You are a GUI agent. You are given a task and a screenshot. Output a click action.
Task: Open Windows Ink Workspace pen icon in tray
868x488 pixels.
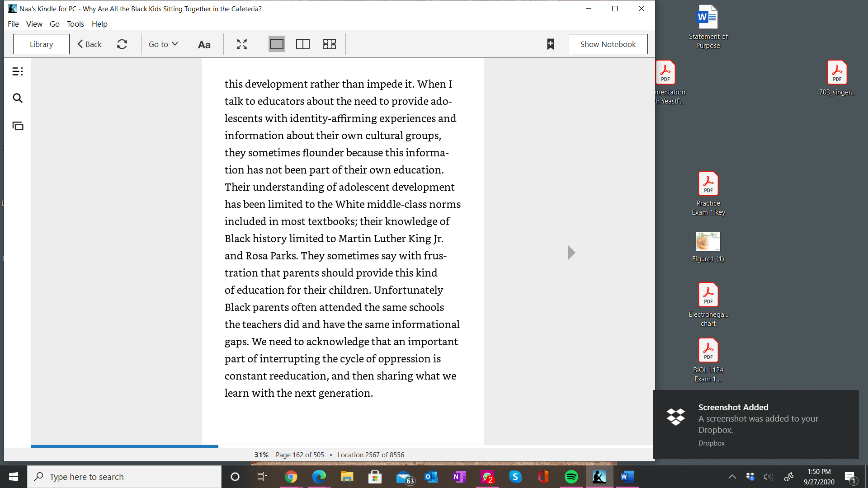(789, 477)
